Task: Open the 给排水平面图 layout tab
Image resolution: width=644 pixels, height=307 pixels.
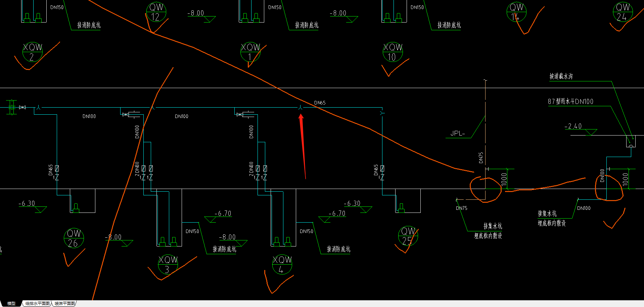Action: coord(38,303)
